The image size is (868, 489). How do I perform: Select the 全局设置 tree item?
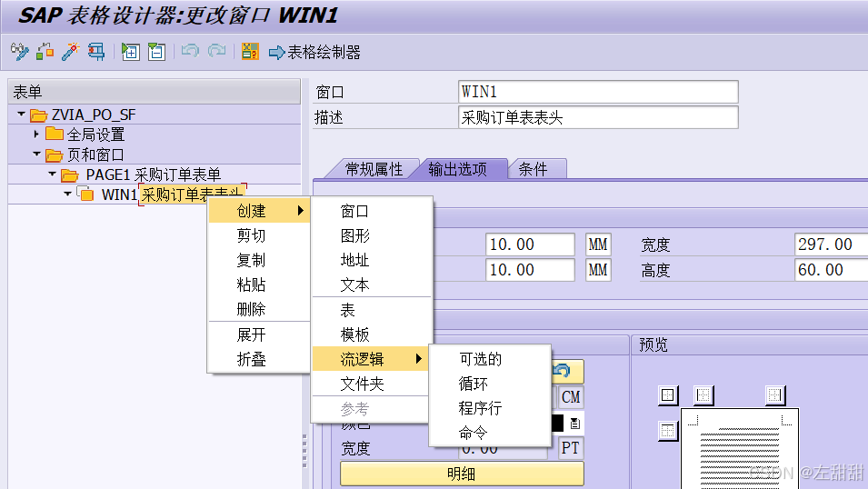[95, 135]
